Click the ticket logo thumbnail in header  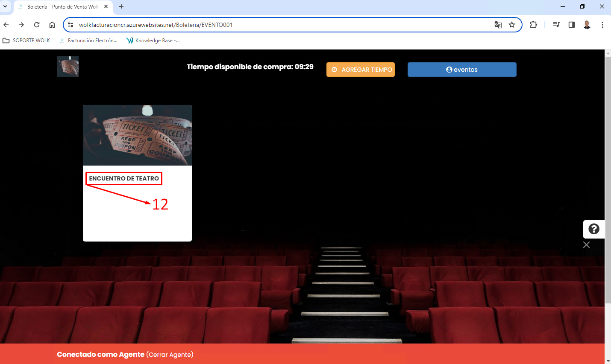tap(68, 67)
